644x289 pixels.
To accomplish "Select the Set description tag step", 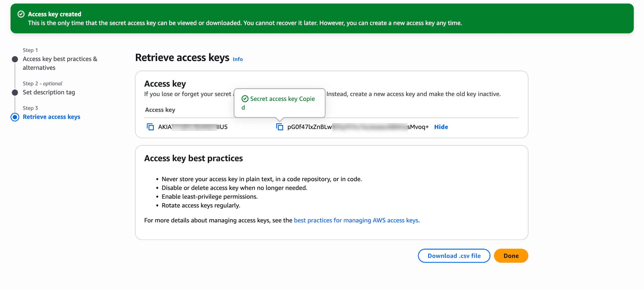I will click(x=49, y=92).
